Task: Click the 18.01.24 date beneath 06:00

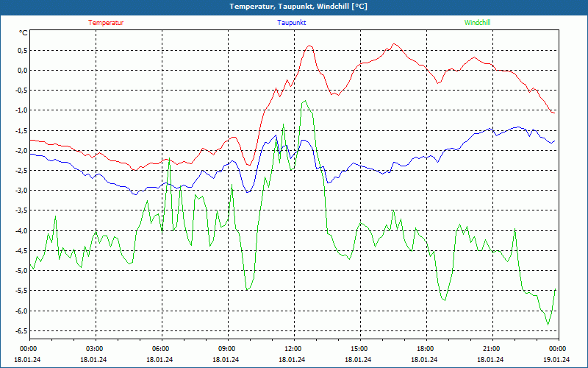Action: pyautogui.click(x=159, y=360)
